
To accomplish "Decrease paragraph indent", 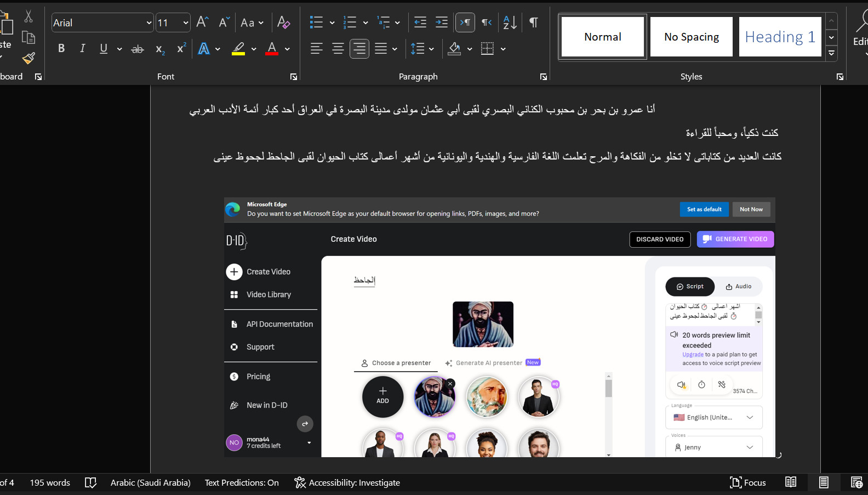I will pyautogui.click(x=420, y=22).
